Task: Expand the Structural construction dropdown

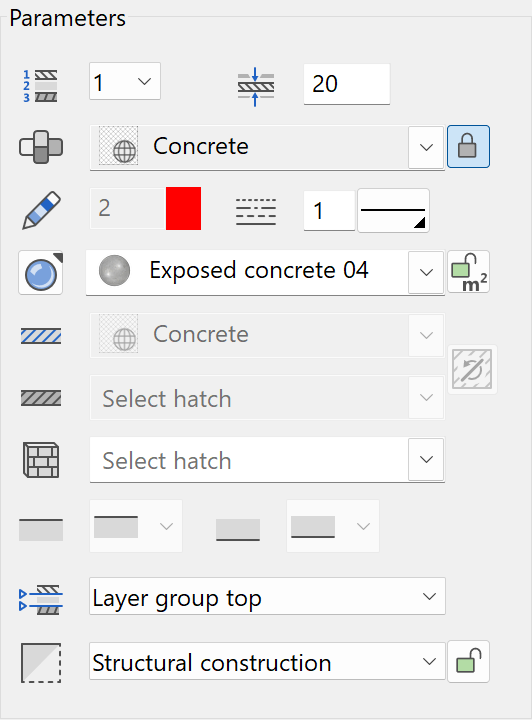Action: click(x=267, y=661)
